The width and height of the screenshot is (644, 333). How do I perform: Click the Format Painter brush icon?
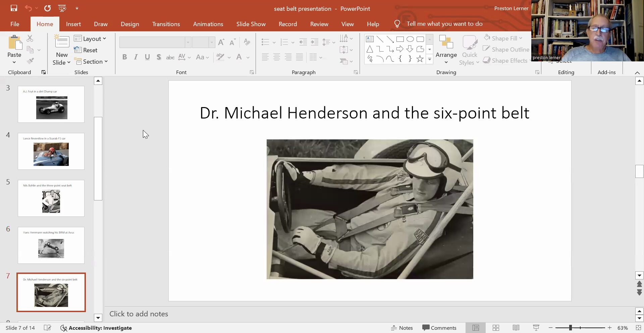pos(30,61)
